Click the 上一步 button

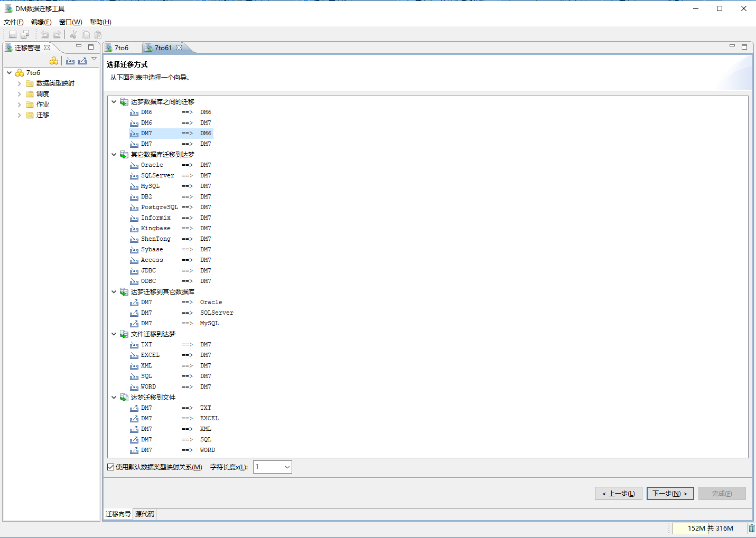619,494
